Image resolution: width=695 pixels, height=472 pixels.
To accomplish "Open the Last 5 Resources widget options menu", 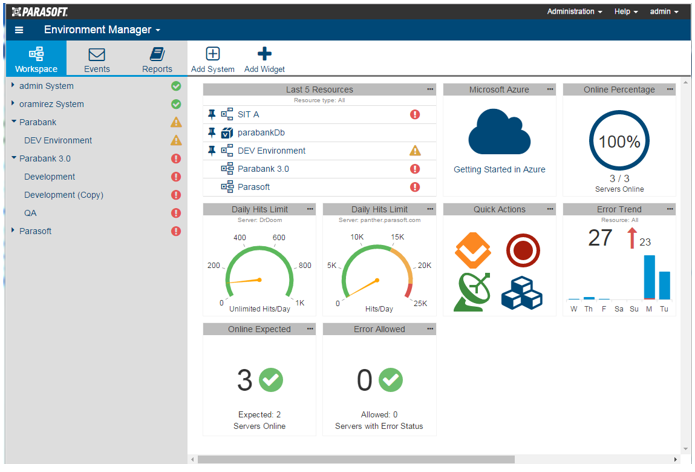I will (x=430, y=89).
